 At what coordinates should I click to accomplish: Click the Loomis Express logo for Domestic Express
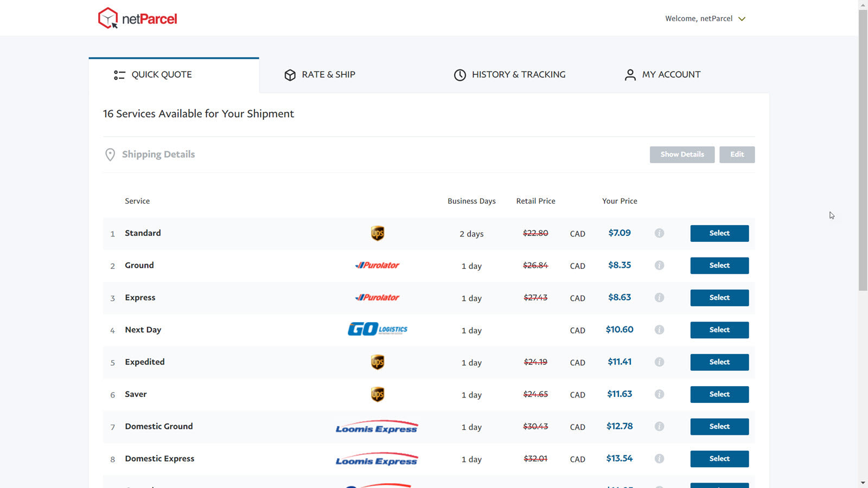376,459
